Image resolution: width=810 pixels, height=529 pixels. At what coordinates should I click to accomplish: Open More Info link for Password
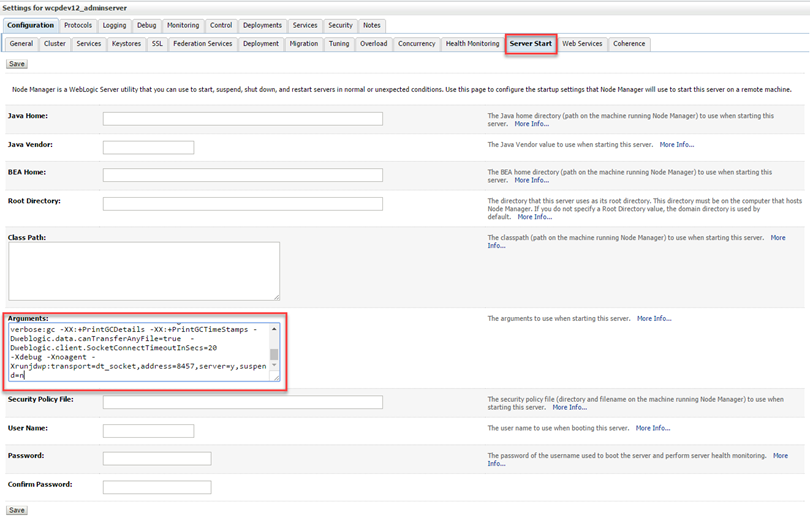click(x=781, y=456)
